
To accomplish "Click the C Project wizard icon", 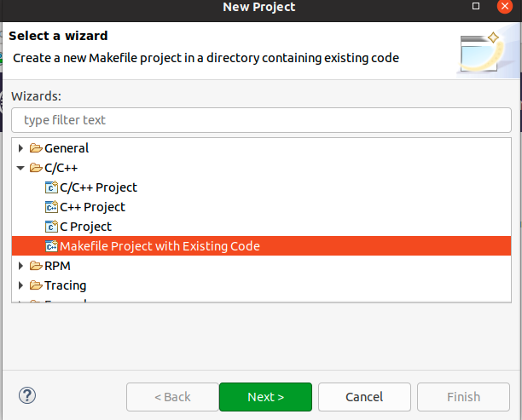I will click(51, 227).
